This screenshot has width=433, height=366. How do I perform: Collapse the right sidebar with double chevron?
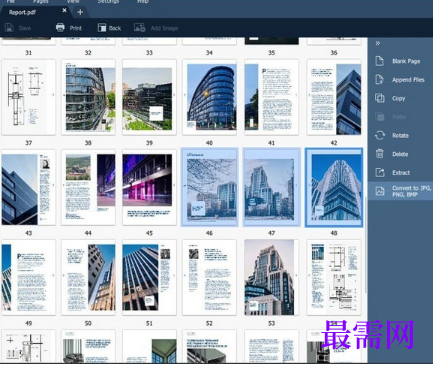tap(378, 43)
